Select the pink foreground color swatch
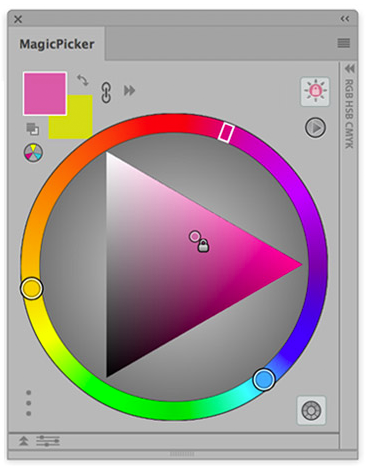Image resolution: width=366 pixels, height=466 pixels. click(45, 94)
